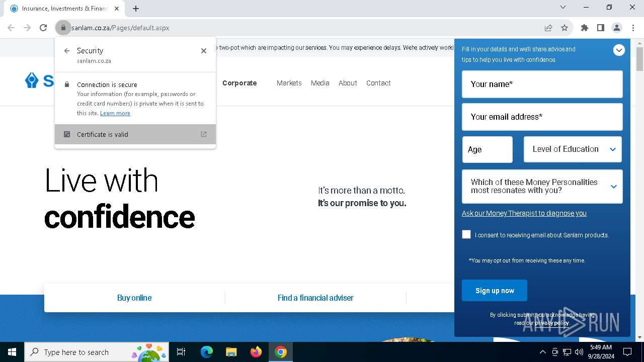Image resolution: width=644 pixels, height=362 pixels.
Task: Open the Windows Start menu
Action: pos(12,352)
